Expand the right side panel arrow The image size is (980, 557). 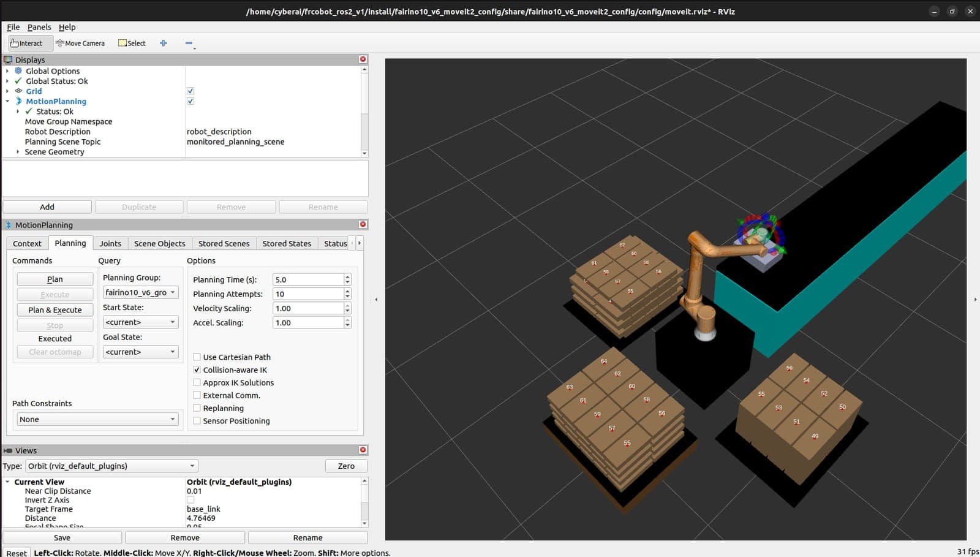coord(975,300)
